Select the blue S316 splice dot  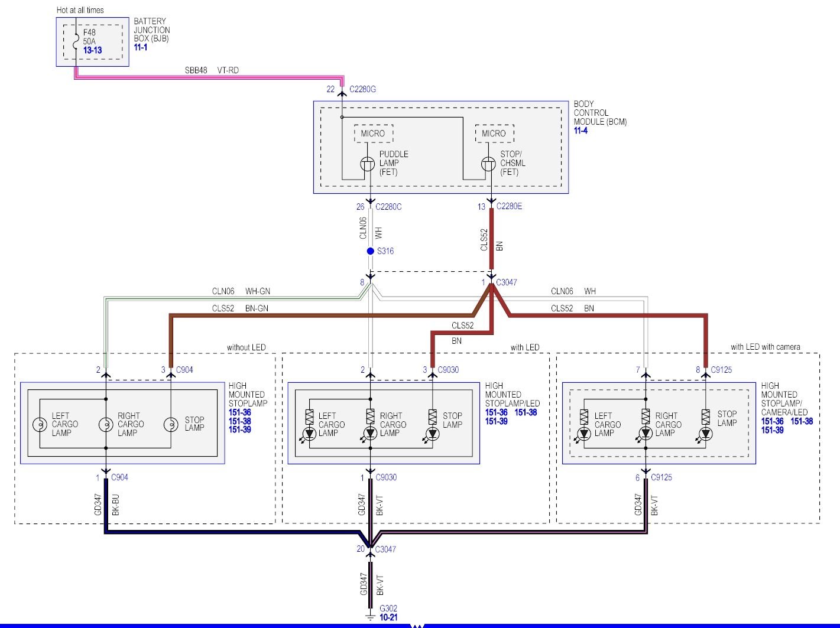coord(371,251)
